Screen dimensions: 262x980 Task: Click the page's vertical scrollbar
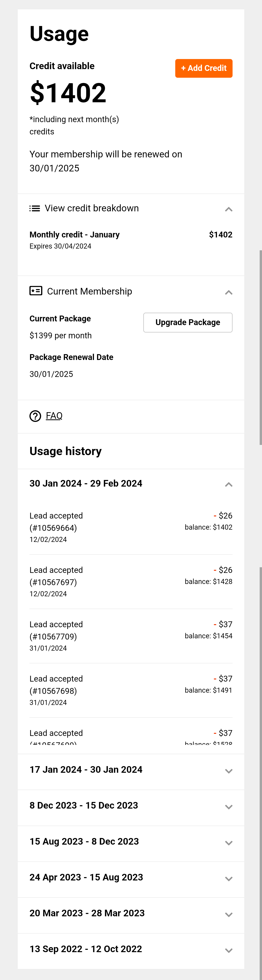tap(260, 346)
